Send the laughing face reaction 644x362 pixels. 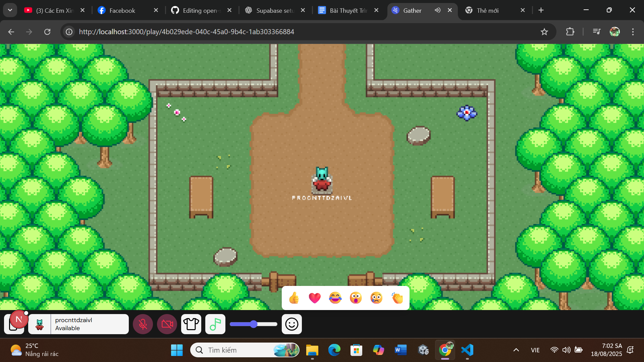(x=335, y=298)
